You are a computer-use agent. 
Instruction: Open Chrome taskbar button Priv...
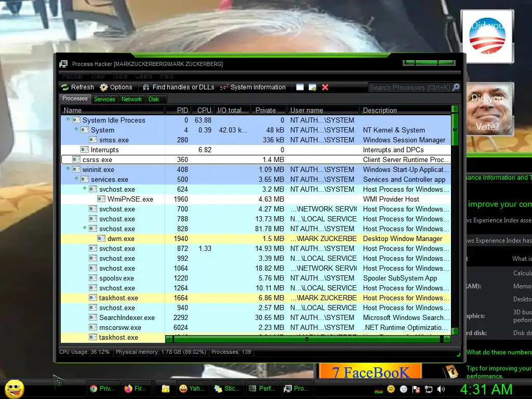click(x=102, y=389)
